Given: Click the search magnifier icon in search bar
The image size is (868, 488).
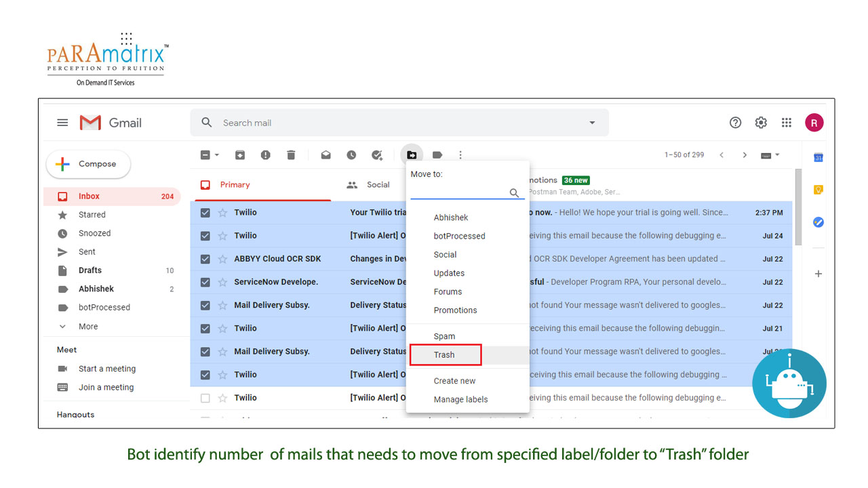Looking at the screenshot, I should tap(207, 123).
